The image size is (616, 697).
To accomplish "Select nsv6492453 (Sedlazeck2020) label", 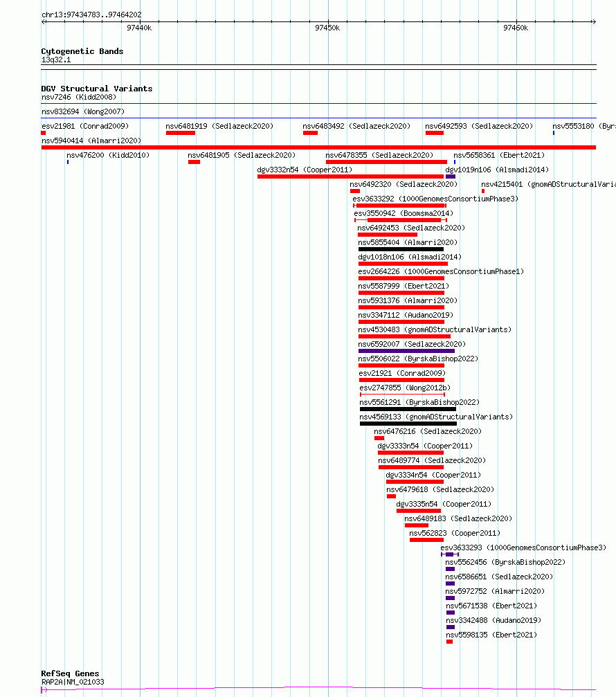I will click(x=411, y=228).
